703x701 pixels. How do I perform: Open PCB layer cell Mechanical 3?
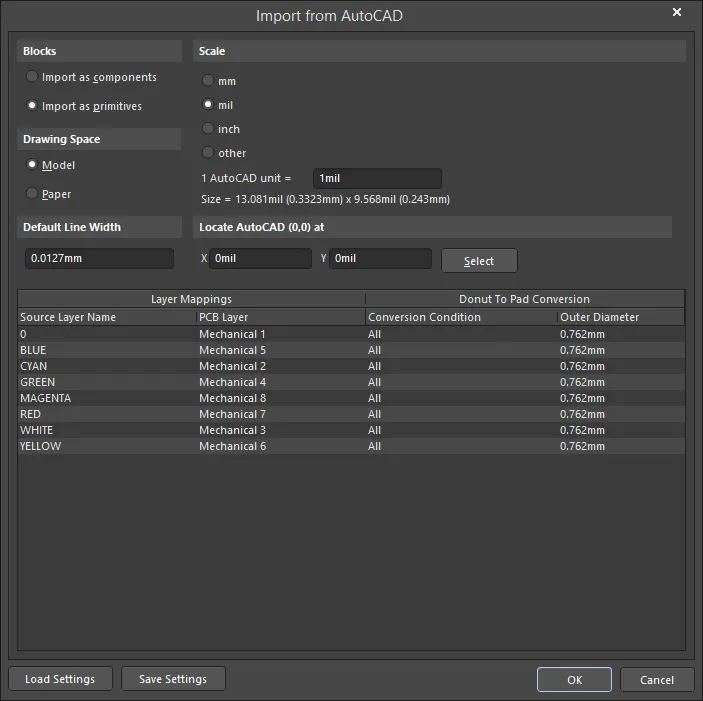(281, 430)
